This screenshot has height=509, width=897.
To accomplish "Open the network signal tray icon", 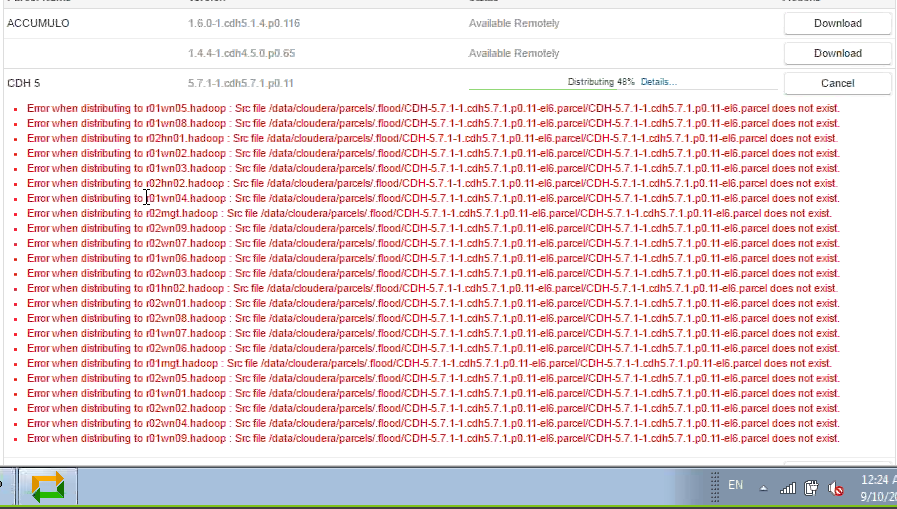I will (x=788, y=488).
